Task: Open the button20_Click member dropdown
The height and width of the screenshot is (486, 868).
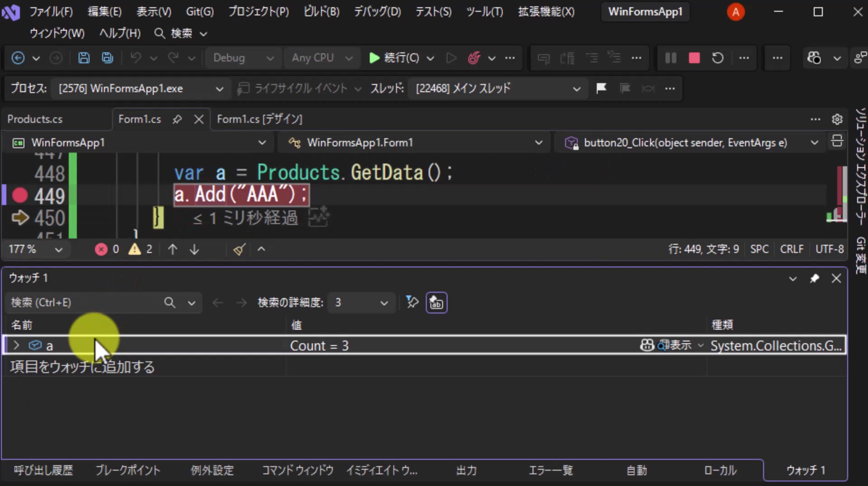Action: tap(690, 143)
